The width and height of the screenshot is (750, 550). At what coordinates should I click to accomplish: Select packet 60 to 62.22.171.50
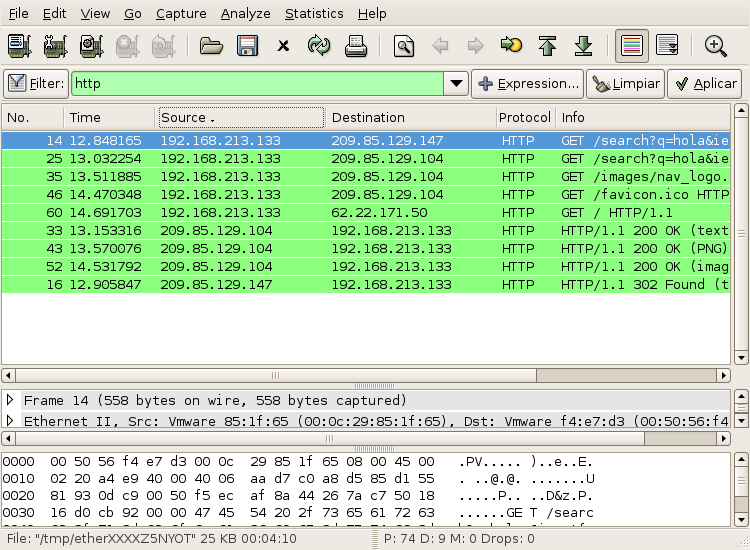pos(366,213)
